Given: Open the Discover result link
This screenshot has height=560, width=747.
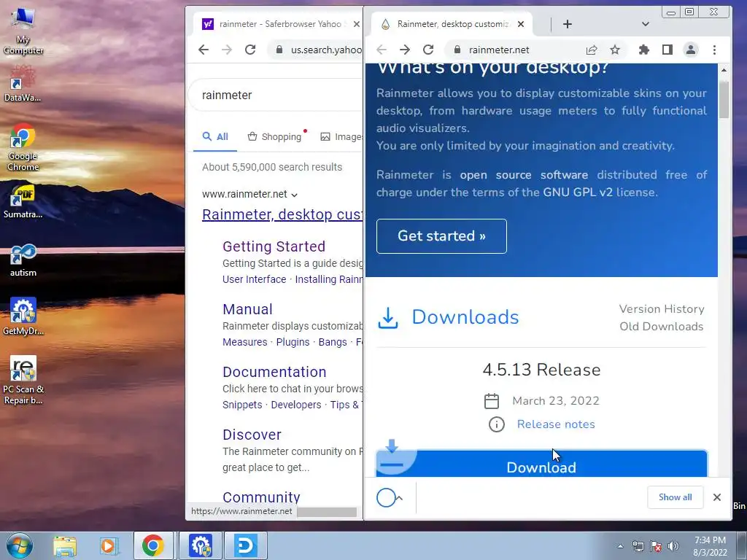Looking at the screenshot, I should [252, 435].
